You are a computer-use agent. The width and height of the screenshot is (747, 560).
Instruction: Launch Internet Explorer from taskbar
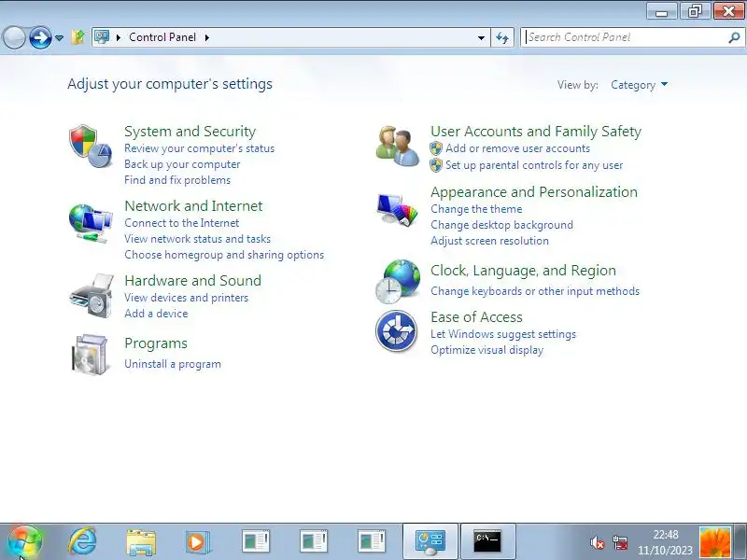(83, 541)
